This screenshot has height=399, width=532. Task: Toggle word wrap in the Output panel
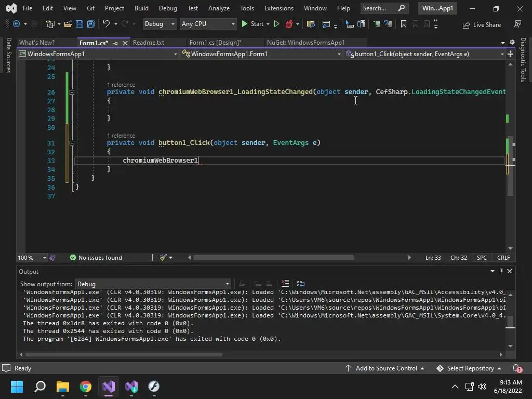point(300,284)
